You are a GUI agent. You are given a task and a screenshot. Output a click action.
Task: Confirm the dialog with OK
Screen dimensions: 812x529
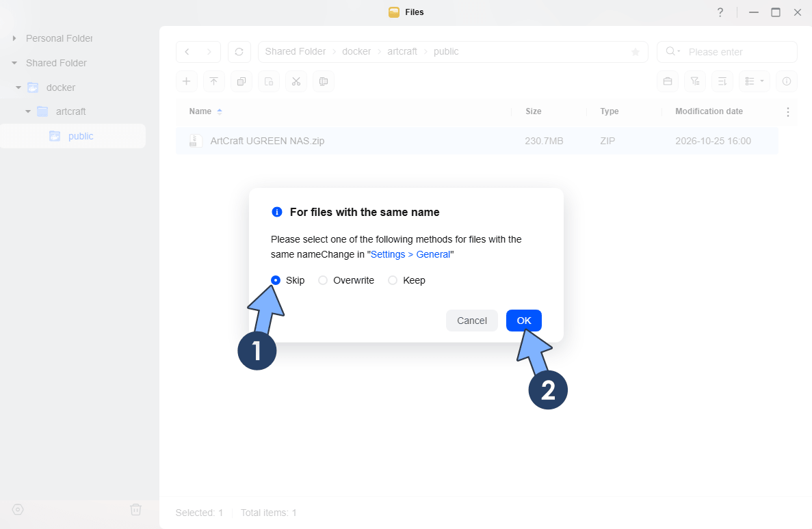(524, 321)
